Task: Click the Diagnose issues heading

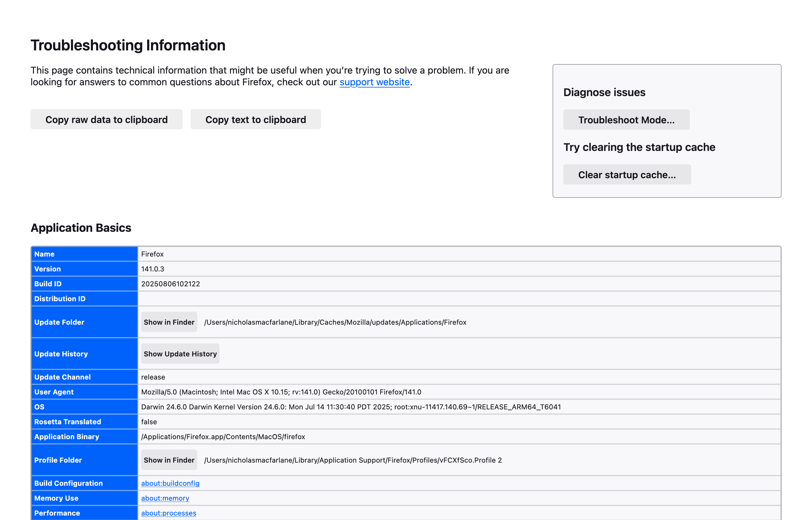Action: tap(604, 92)
